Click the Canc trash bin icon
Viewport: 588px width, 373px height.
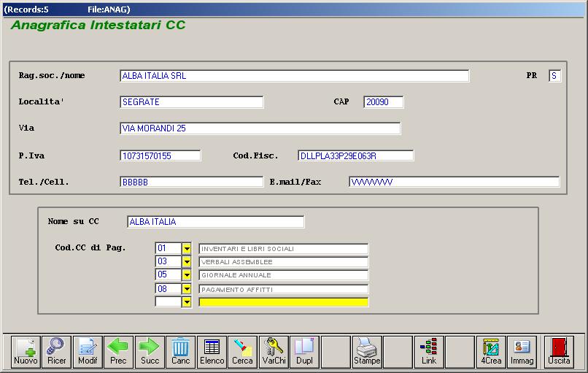point(181,352)
